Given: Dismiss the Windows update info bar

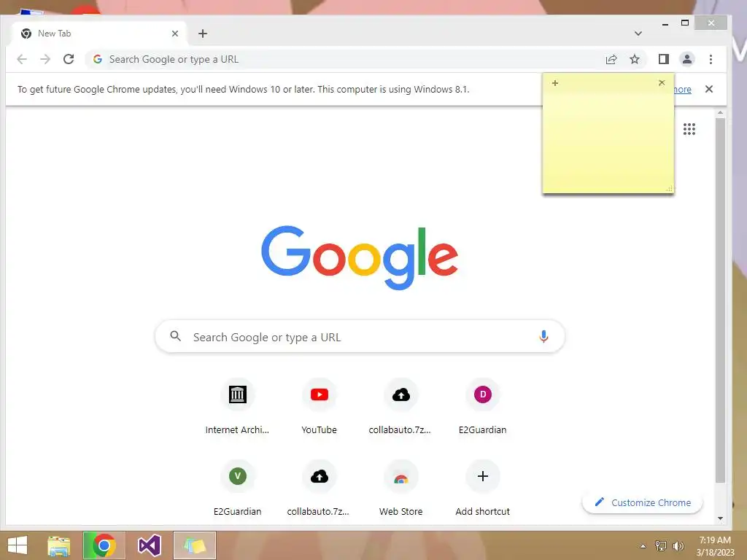Looking at the screenshot, I should 709,89.
